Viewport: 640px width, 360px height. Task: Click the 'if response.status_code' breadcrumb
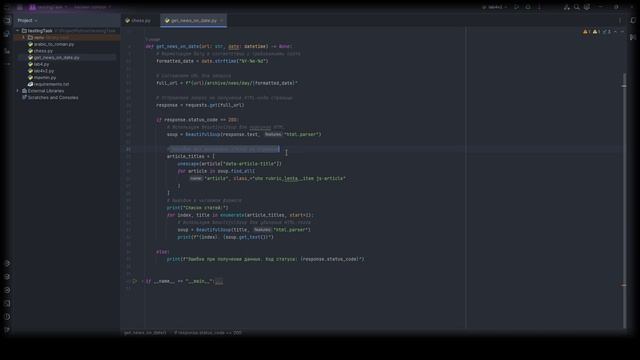208,333
